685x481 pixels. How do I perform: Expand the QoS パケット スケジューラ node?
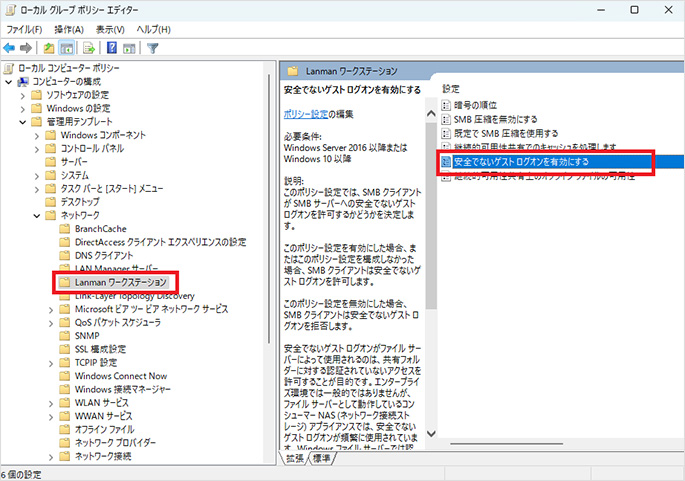click(x=52, y=323)
